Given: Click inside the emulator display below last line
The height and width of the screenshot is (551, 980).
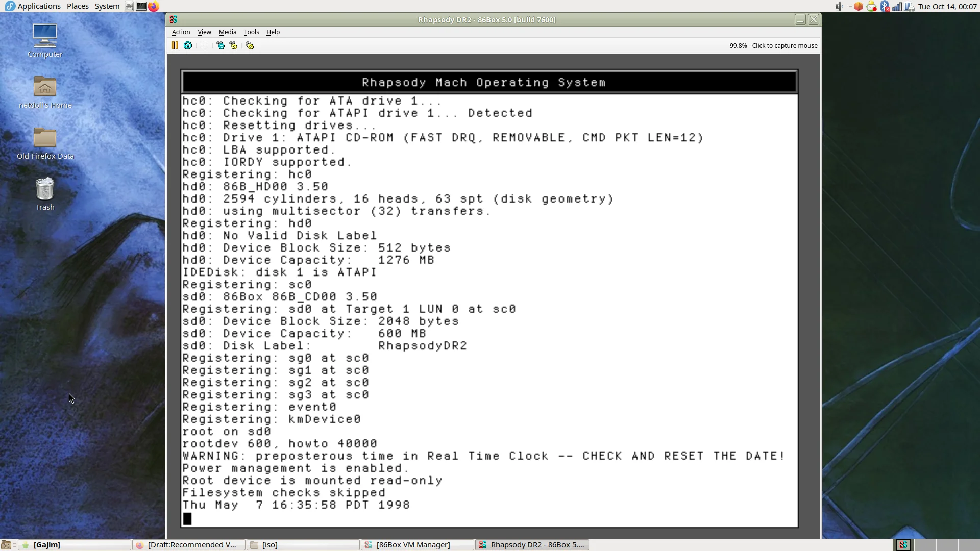Looking at the screenshot, I should coord(490,518).
